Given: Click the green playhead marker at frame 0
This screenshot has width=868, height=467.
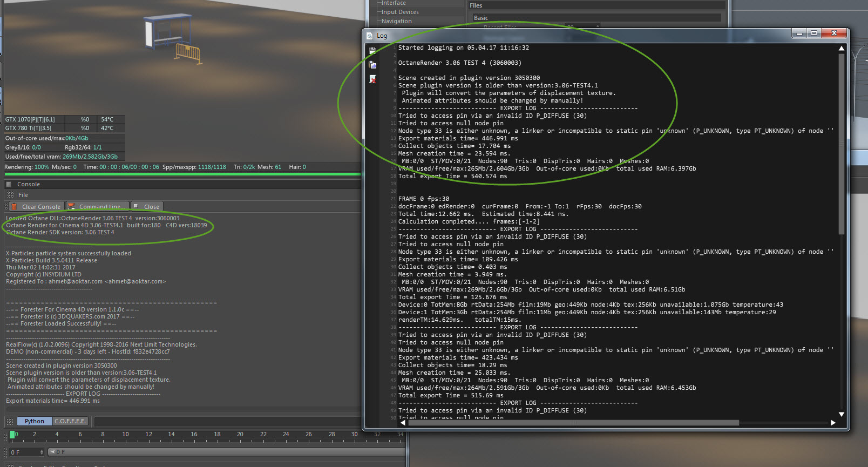Looking at the screenshot, I should [12, 434].
